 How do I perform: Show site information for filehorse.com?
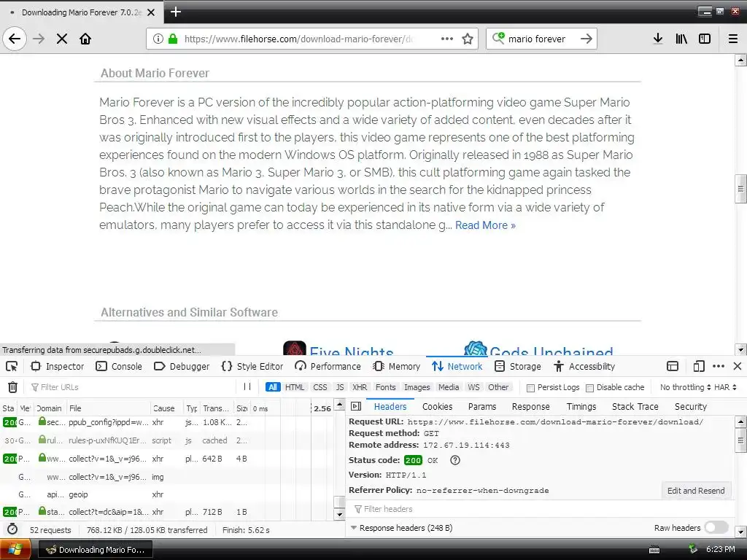coord(158,39)
